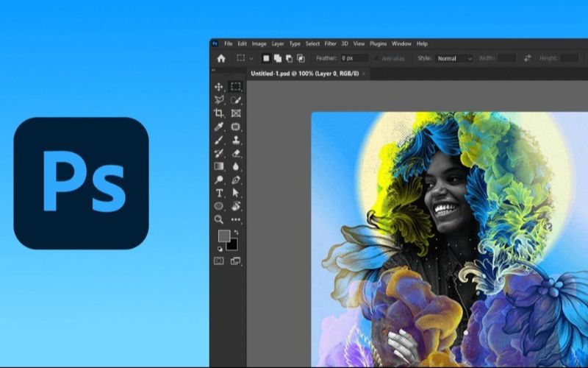The height and width of the screenshot is (368, 588).
Task: Select the Path Selection arrow tool
Action: coord(235,193)
